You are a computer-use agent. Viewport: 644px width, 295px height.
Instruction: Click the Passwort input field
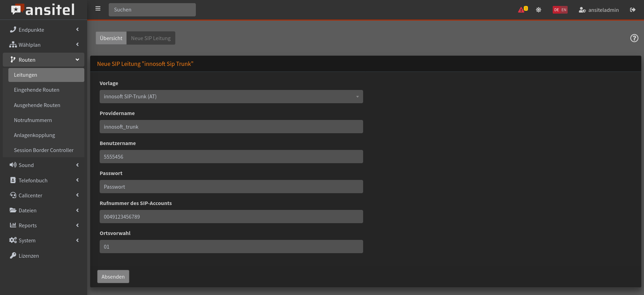point(231,187)
